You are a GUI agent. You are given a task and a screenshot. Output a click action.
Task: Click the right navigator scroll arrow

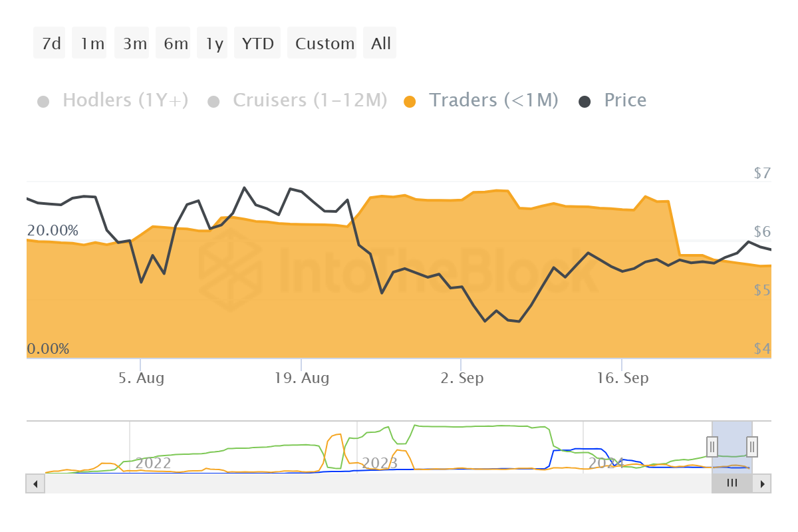pos(763,483)
